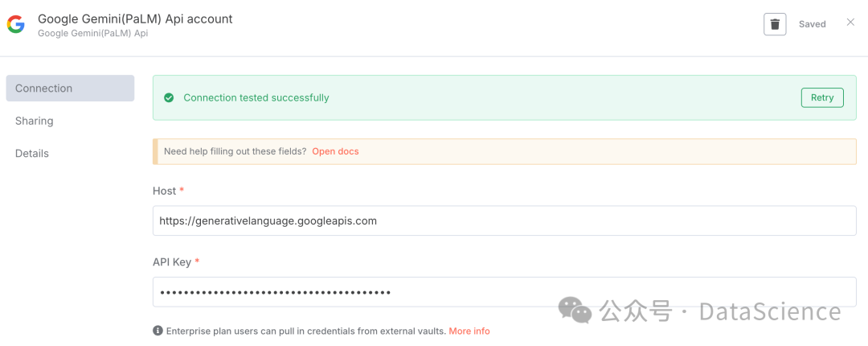
Task: Focus the Host URL input field
Action: (x=504, y=220)
